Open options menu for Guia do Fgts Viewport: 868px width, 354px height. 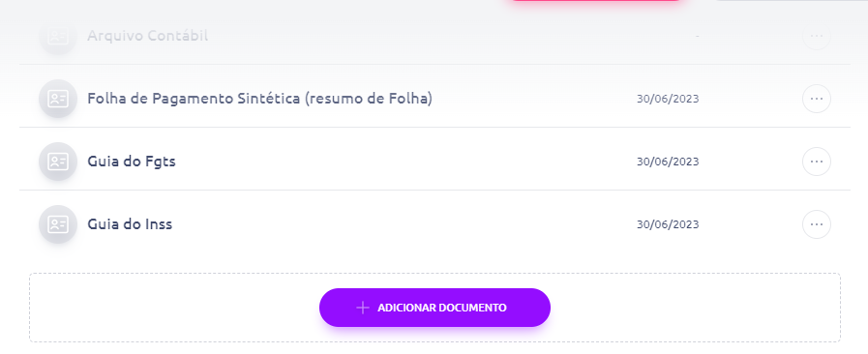(x=817, y=162)
